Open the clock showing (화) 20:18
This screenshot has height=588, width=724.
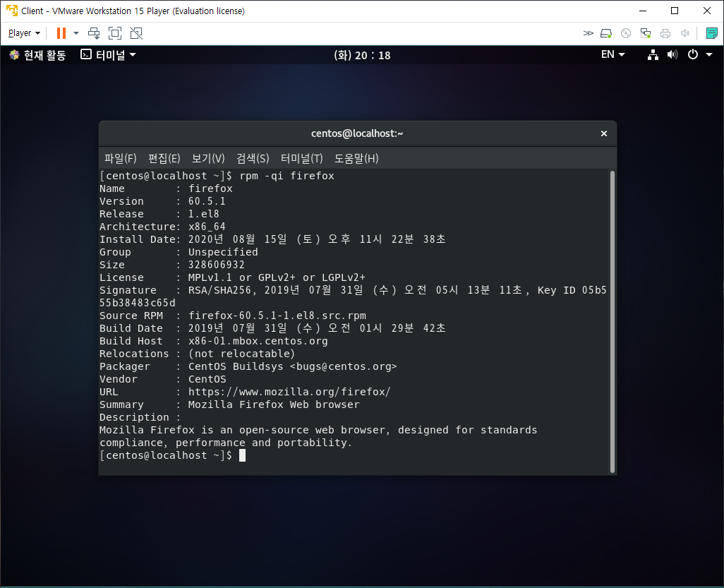pos(362,56)
